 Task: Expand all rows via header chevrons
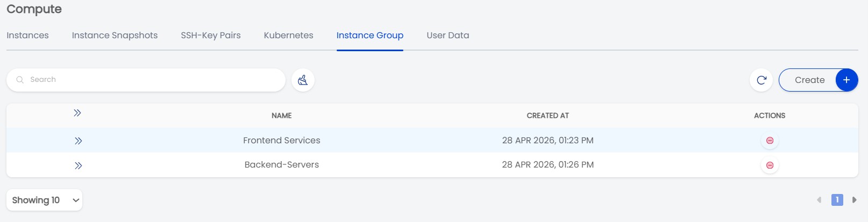(x=77, y=113)
